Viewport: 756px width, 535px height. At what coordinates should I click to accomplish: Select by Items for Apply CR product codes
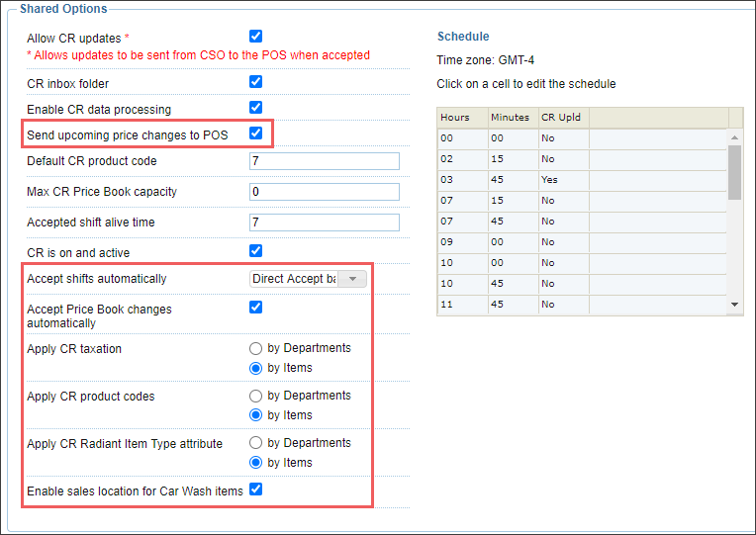pos(255,415)
